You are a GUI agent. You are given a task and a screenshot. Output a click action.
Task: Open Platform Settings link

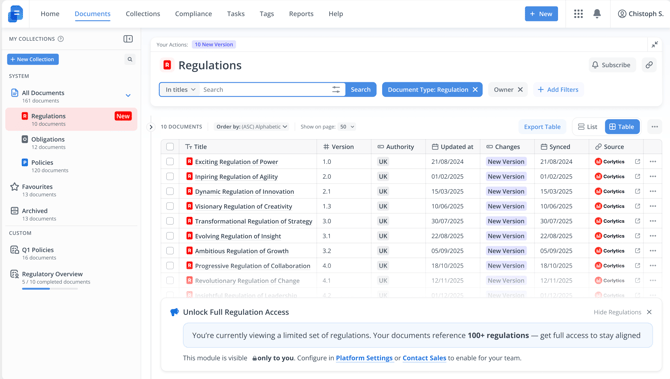coord(364,358)
